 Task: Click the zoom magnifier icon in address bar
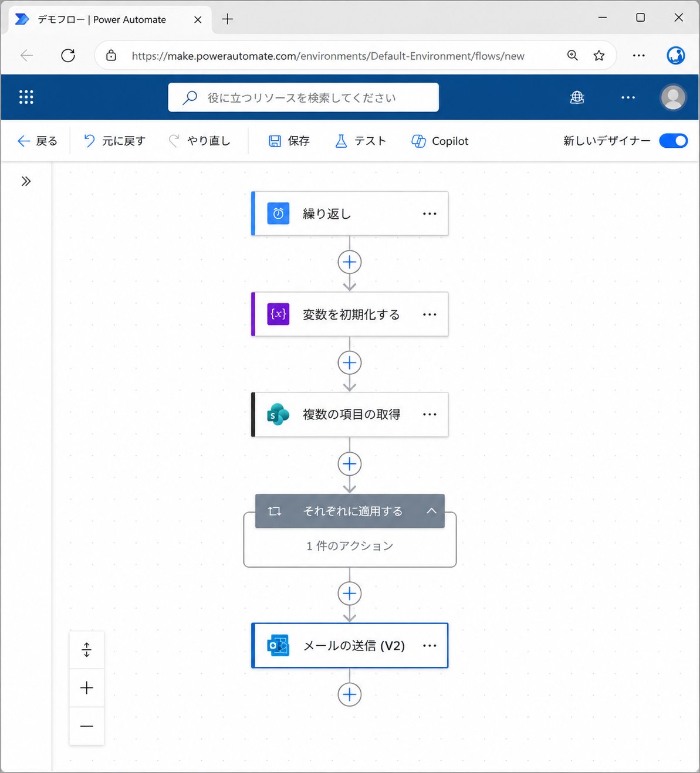pos(573,56)
